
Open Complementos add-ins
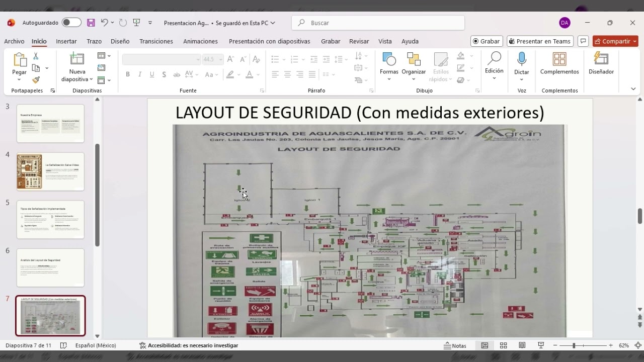point(559,63)
